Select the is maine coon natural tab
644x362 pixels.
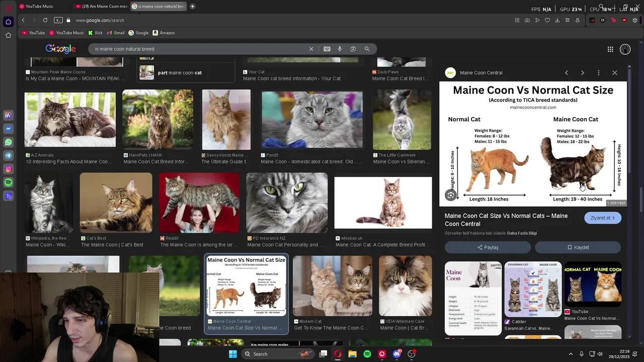pyautogui.click(x=158, y=7)
